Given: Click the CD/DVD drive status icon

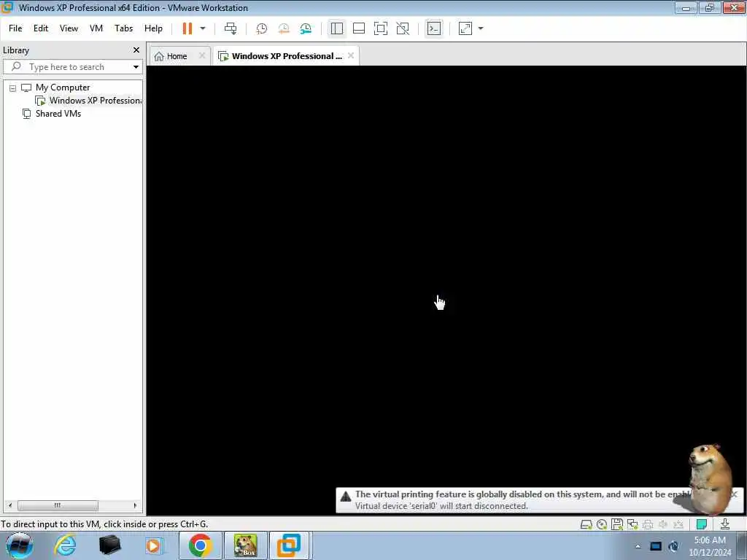Looking at the screenshot, I should [602, 524].
